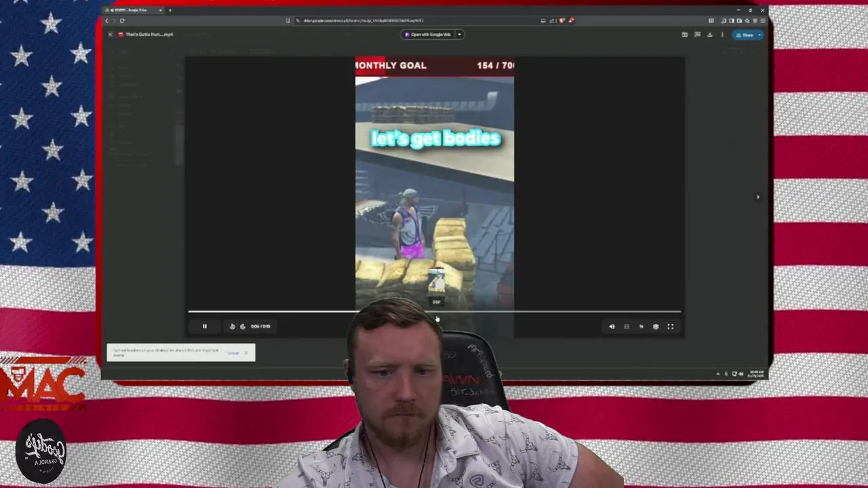Seek using the video progress bar

(x=435, y=312)
